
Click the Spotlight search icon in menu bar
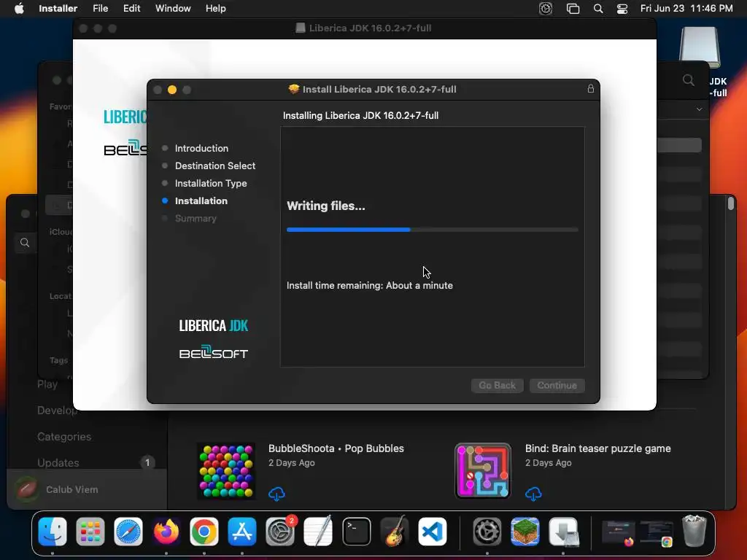(598, 8)
